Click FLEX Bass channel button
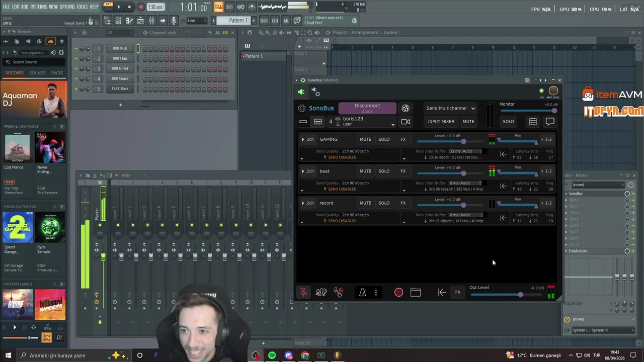Viewport: 644px width, 362px height. [x=120, y=88]
